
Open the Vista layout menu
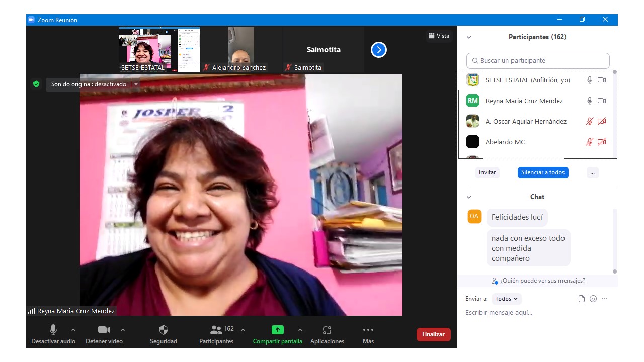439,36
